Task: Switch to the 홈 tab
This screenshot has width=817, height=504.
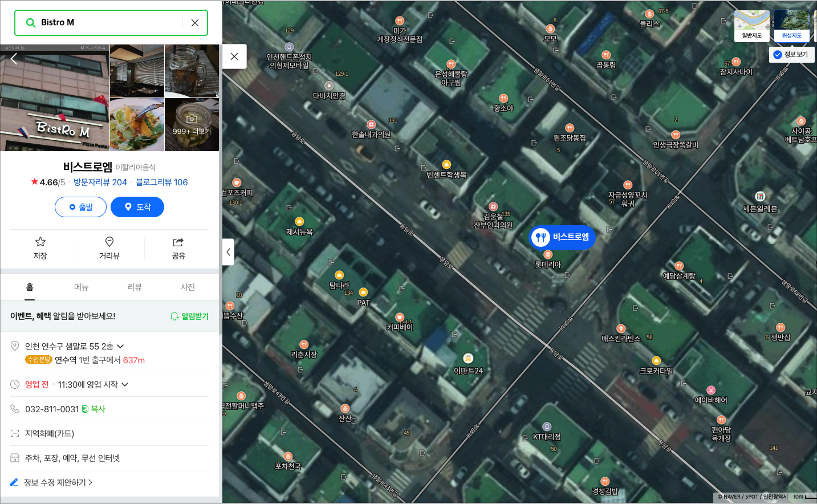Action: click(30, 287)
